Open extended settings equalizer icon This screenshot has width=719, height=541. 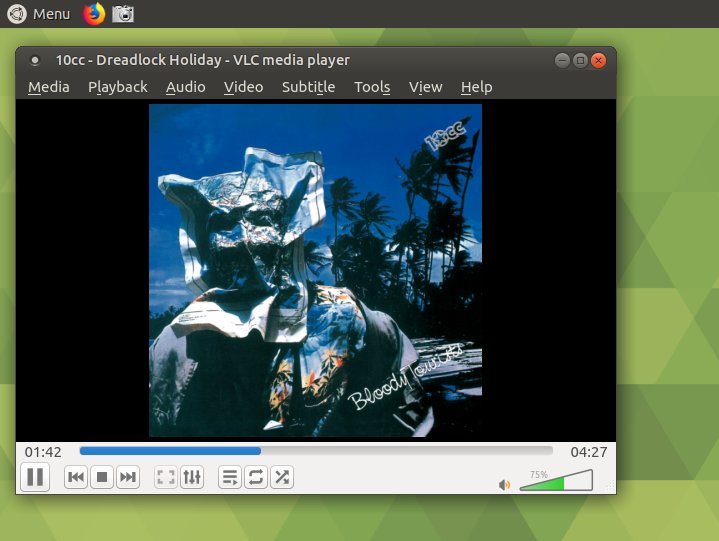pos(192,477)
